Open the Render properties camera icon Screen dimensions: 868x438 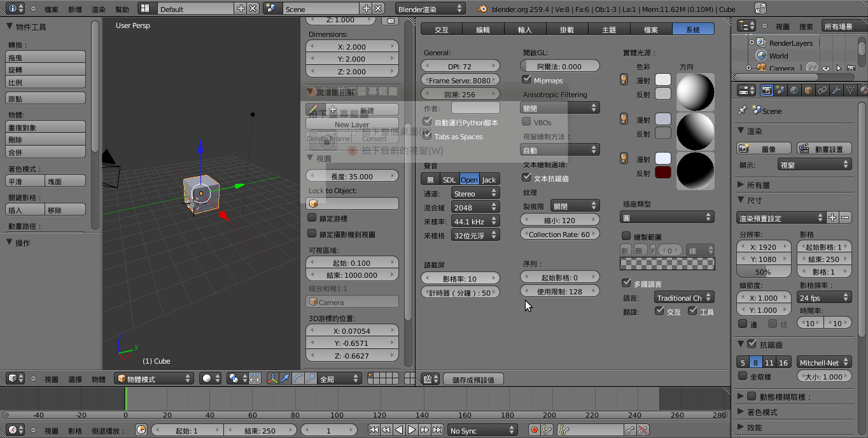point(766,90)
